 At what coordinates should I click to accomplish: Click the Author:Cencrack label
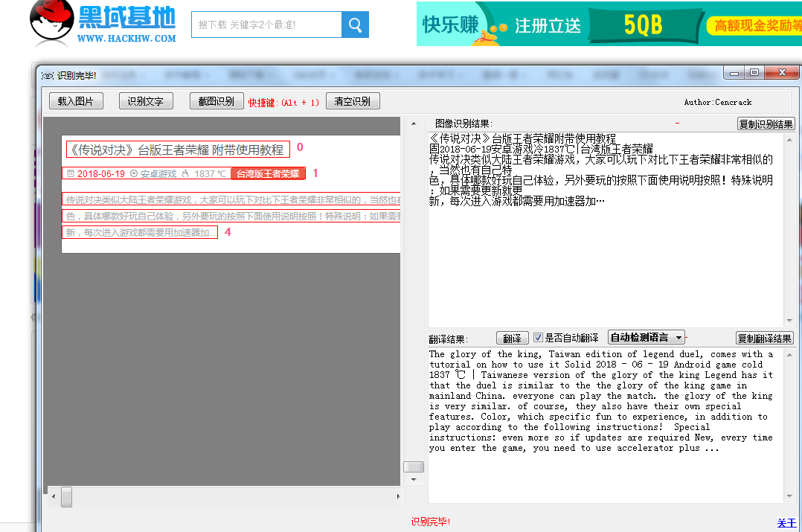click(x=718, y=103)
